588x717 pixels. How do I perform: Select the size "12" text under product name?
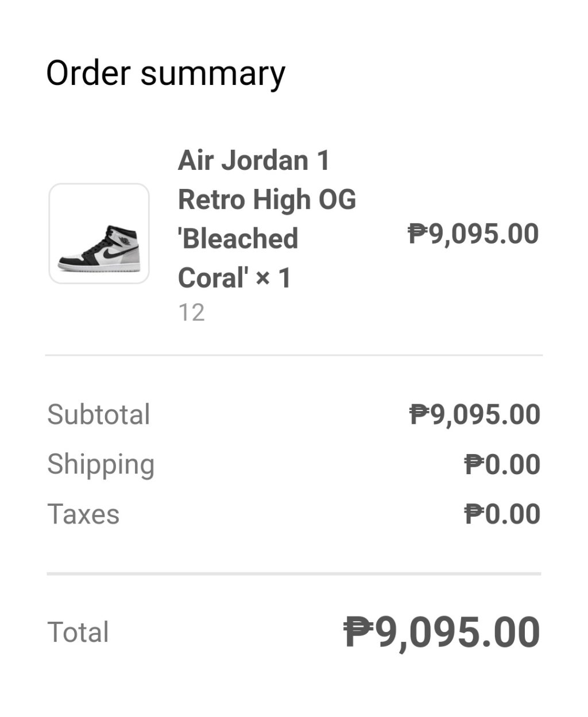click(x=191, y=313)
